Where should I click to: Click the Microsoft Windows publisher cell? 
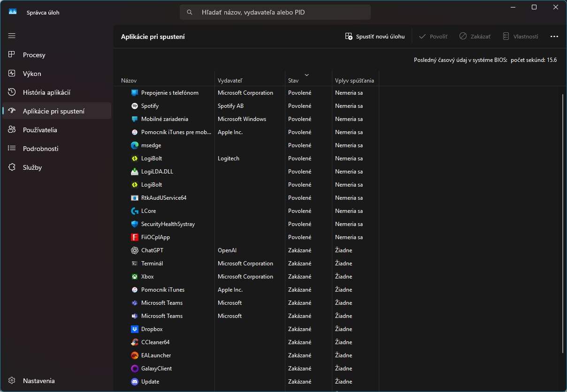242,119
